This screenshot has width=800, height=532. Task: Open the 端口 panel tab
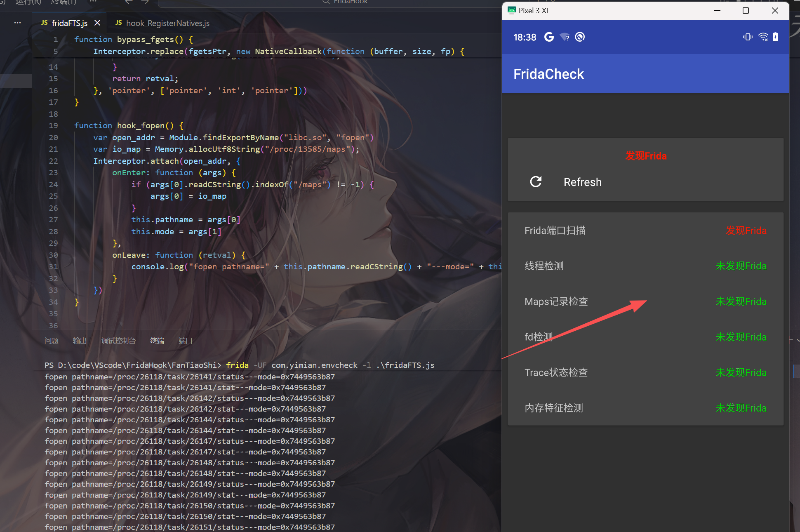(x=185, y=341)
